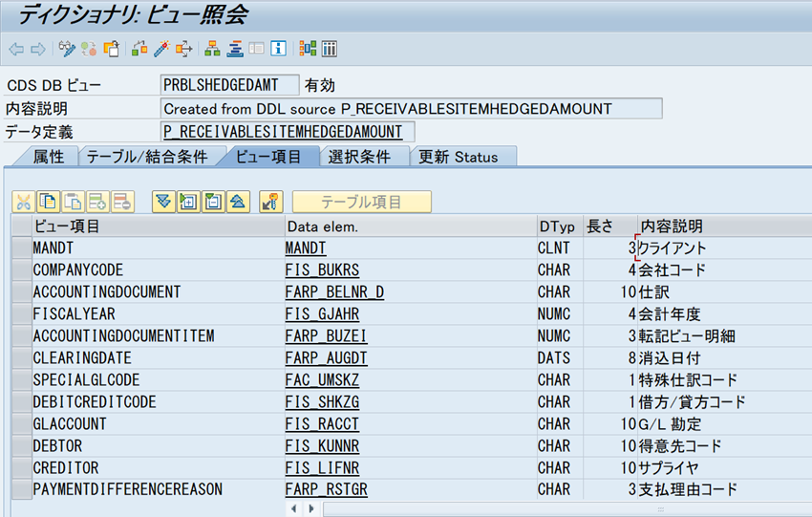
Task: Switch to the テーブル/結合条件 tab
Action: tap(147, 157)
